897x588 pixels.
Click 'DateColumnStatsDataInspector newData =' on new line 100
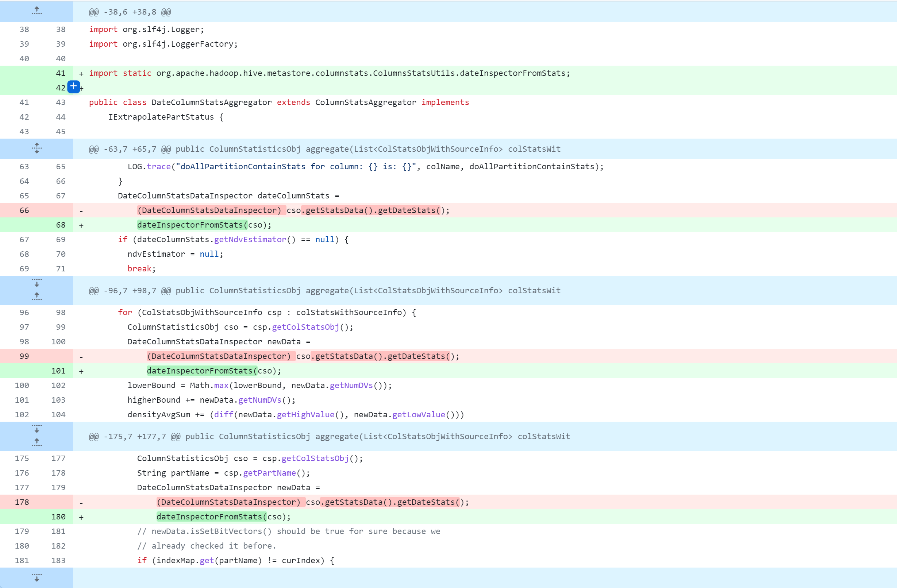click(219, 342)
